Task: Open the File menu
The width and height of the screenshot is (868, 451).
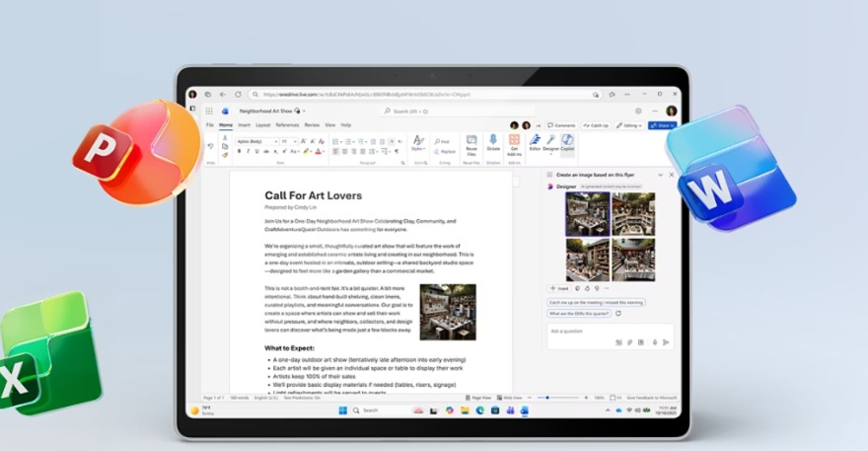Action: [x=210, y=125]
